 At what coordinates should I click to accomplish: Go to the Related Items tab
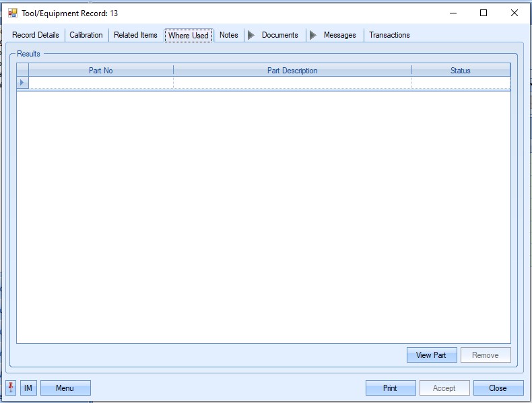coord(135,35)
